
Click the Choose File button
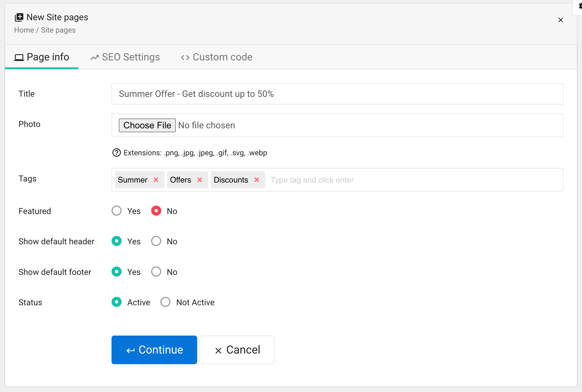(x=147, y=125)
